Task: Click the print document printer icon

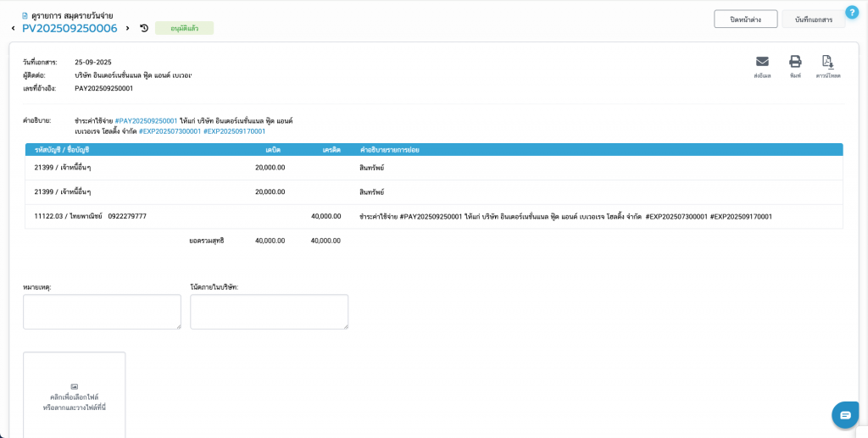Action: pyautogui.click(x=795, y=62)
